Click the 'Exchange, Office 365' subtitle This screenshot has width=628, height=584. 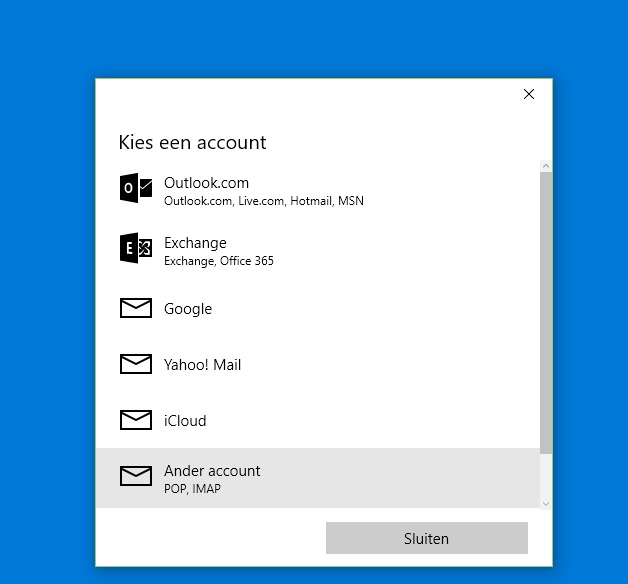219,261
